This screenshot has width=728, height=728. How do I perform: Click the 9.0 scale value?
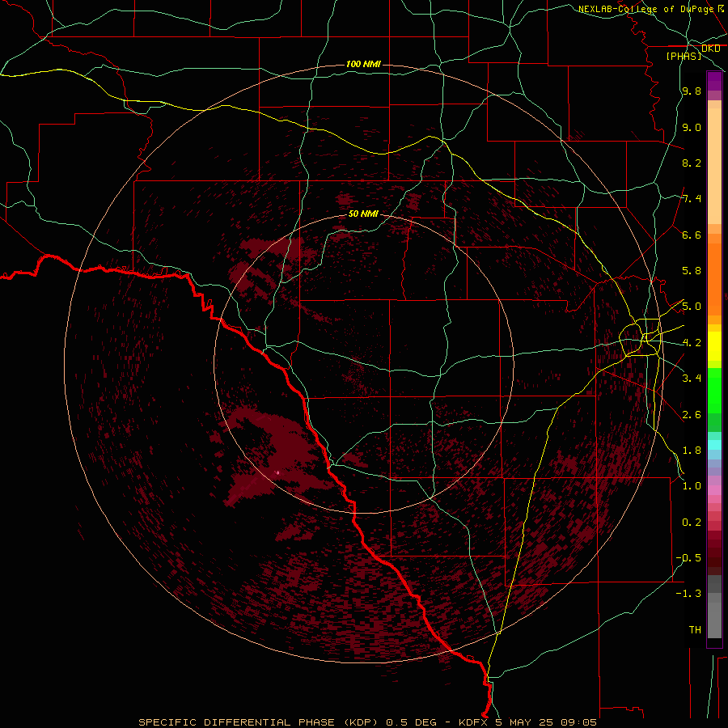click(692, 127)
